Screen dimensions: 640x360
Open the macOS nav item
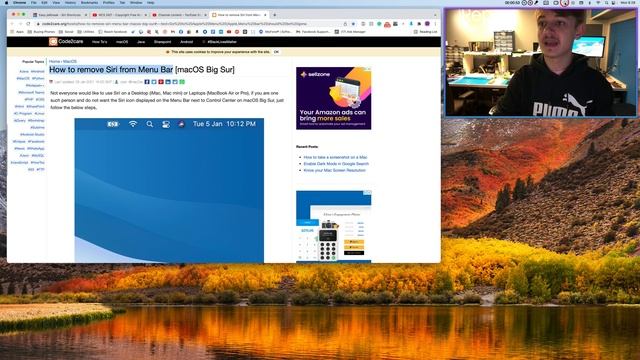(x=122, y=42)
